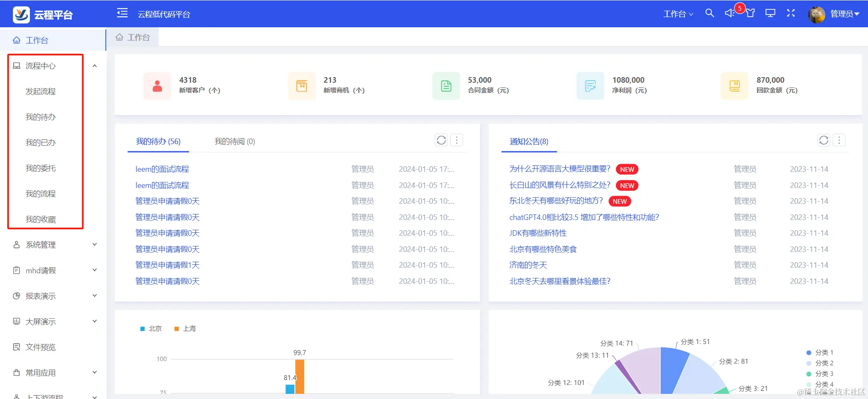Open the global search icon
868x399 pixels.
tap(710, 13)
